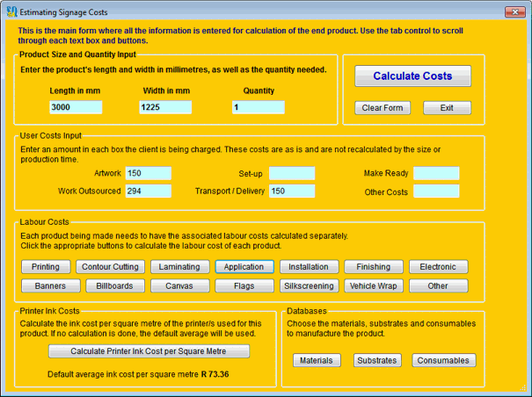Image resolution: width=532 pixels, height=397 pixels.
Task: Click the Clear Form button
Action: 382,108
